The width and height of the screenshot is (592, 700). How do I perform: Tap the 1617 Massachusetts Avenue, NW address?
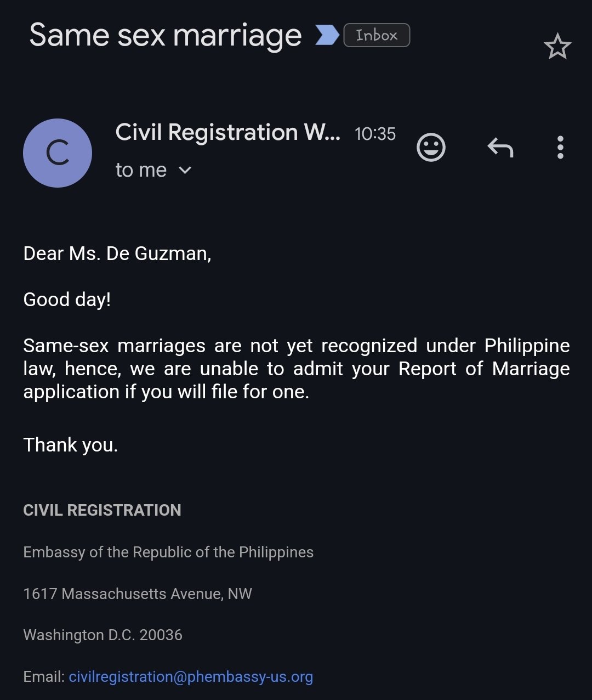(138, 594)
